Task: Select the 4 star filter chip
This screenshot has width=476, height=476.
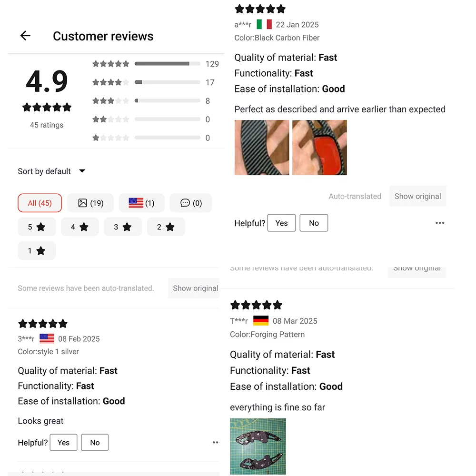Action: pyautogui.click(x=79, y=227)
